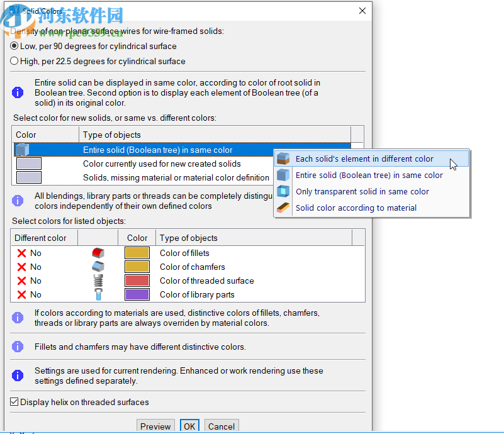
Task: Click Color of threaded surface label
Action: pyautogui.click(x=206, y=281)
